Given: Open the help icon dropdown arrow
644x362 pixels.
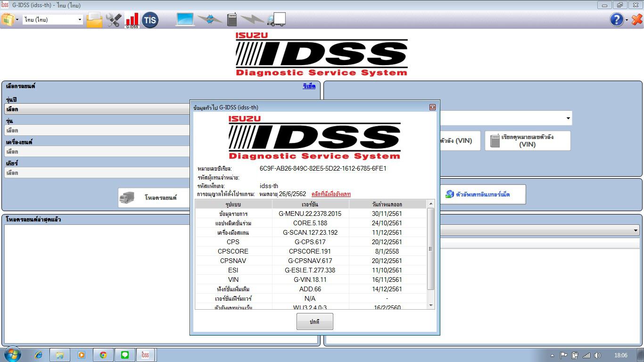Looking at the screenshot, I should pos(627,20).
